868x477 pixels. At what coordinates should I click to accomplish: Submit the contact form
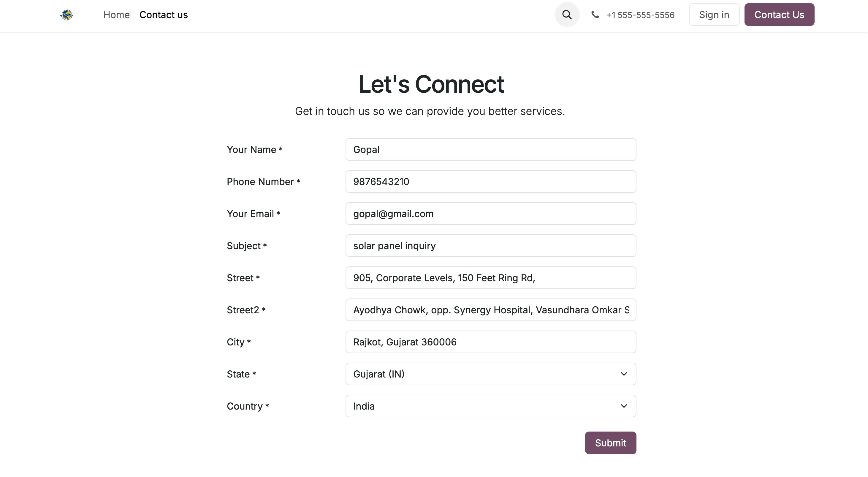tap(610, 443)
